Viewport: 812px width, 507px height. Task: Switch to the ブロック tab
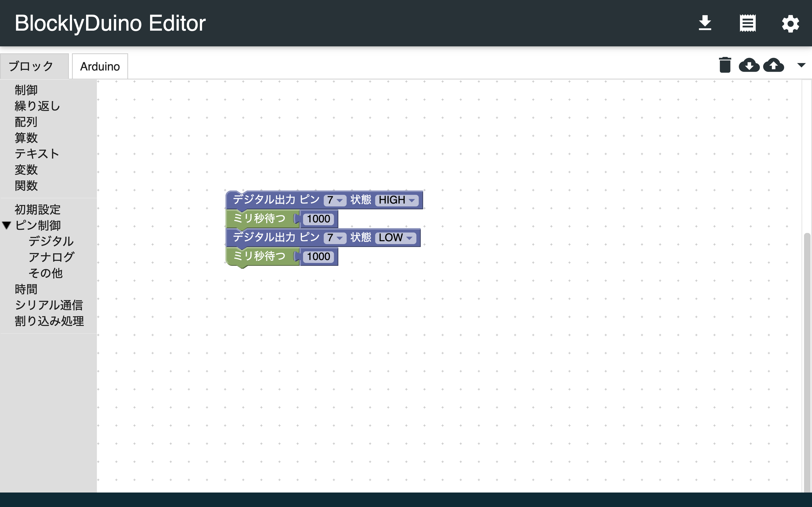click(31, 66)
